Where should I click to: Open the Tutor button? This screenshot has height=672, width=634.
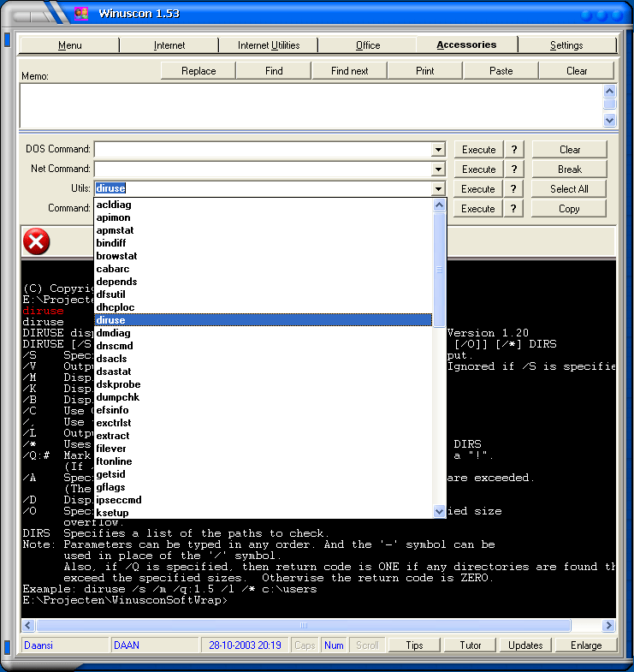pos(470,645)
